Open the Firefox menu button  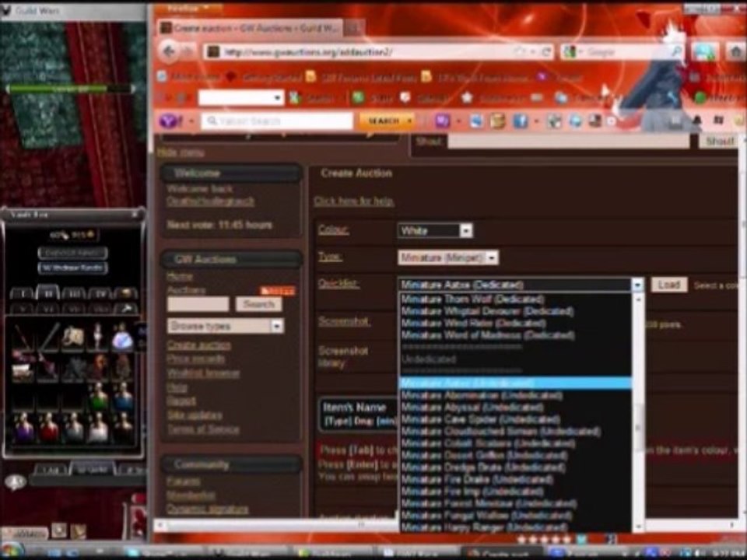click(x=188, y=9)
